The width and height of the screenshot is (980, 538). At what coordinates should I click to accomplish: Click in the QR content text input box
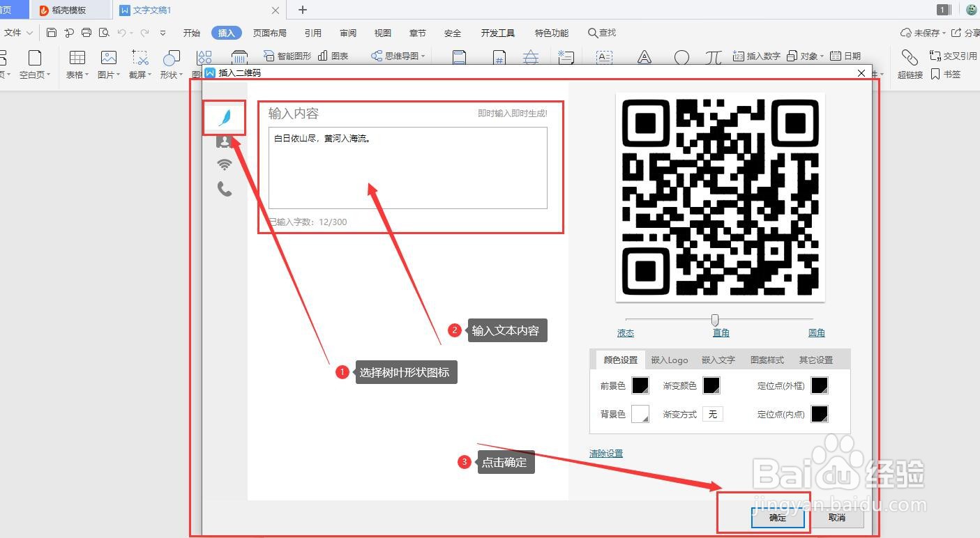408,168
